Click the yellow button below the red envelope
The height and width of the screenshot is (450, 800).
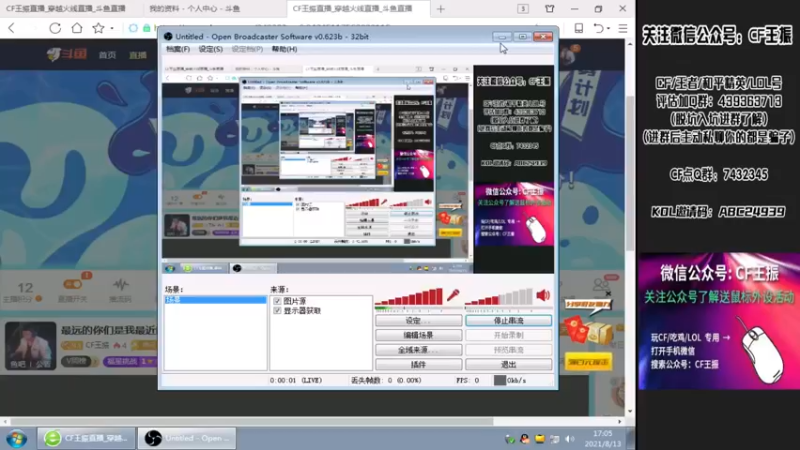pos(588,362)
